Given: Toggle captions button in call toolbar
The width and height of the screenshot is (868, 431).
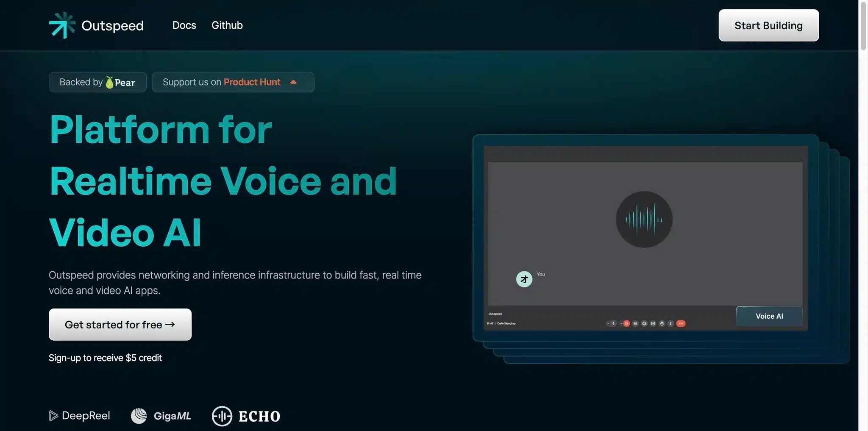Looking at the screenshot, I should [x=635, y=323].
